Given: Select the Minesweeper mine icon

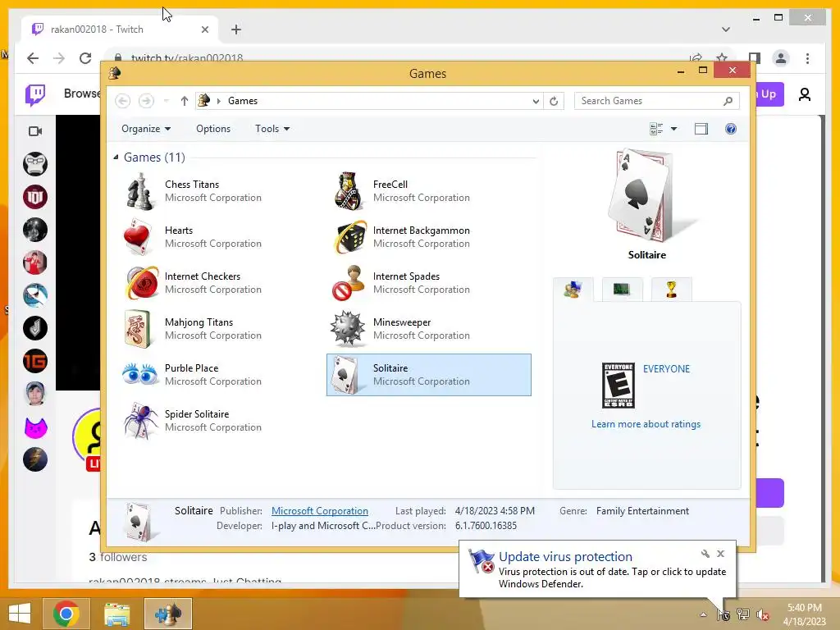Looking at the screenshot, I should (x=348, y=328).
